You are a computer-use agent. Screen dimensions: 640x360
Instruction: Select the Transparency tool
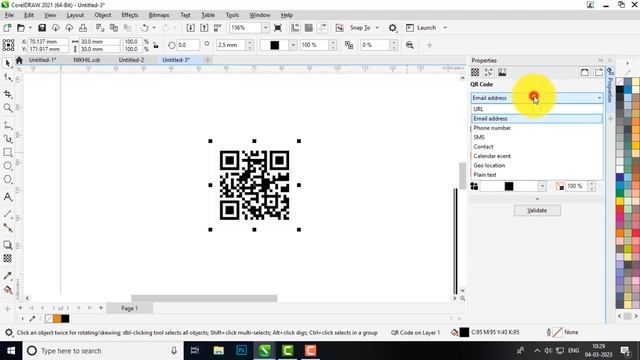[7, 258]
